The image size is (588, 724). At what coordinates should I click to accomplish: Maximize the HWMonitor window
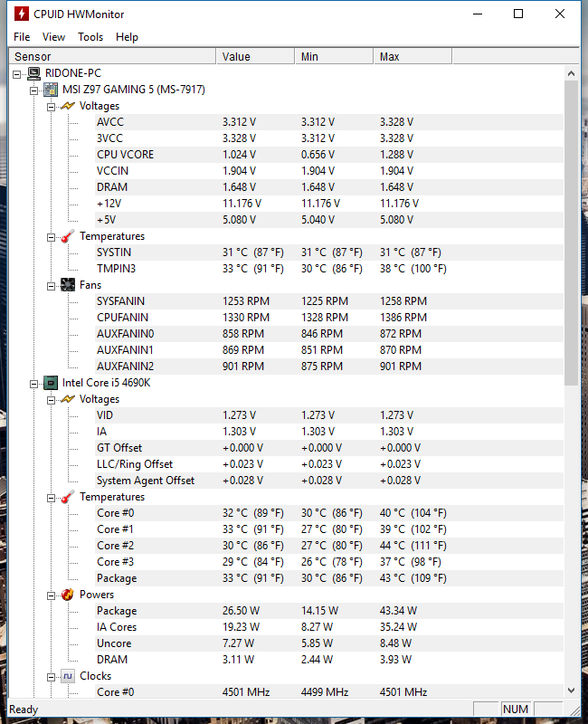(x=518, y=14)
